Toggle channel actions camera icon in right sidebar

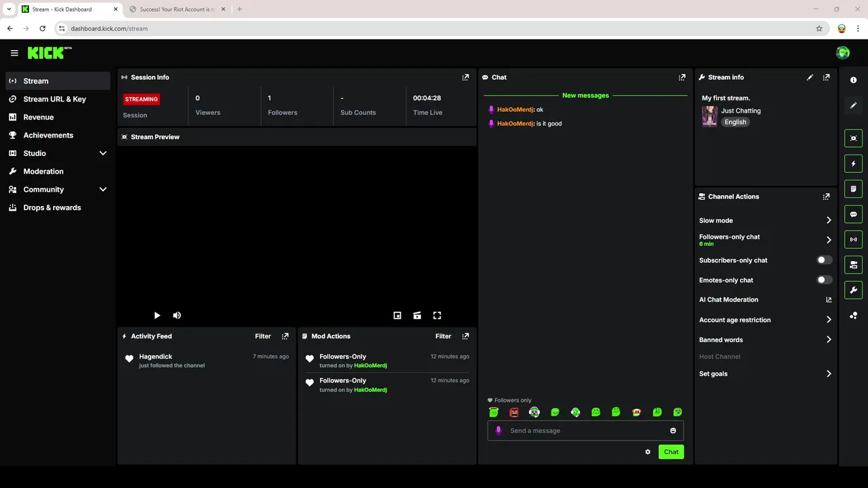[853, 264]
